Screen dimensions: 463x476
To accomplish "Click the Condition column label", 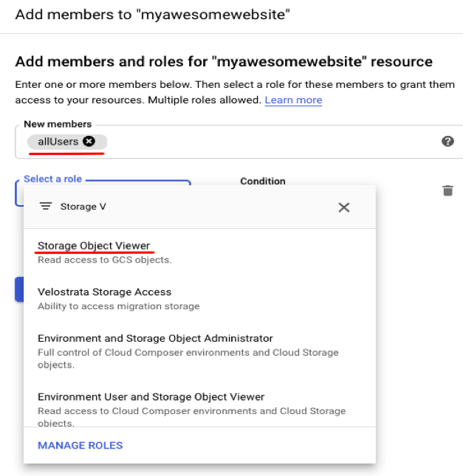I will click(263, 181).
